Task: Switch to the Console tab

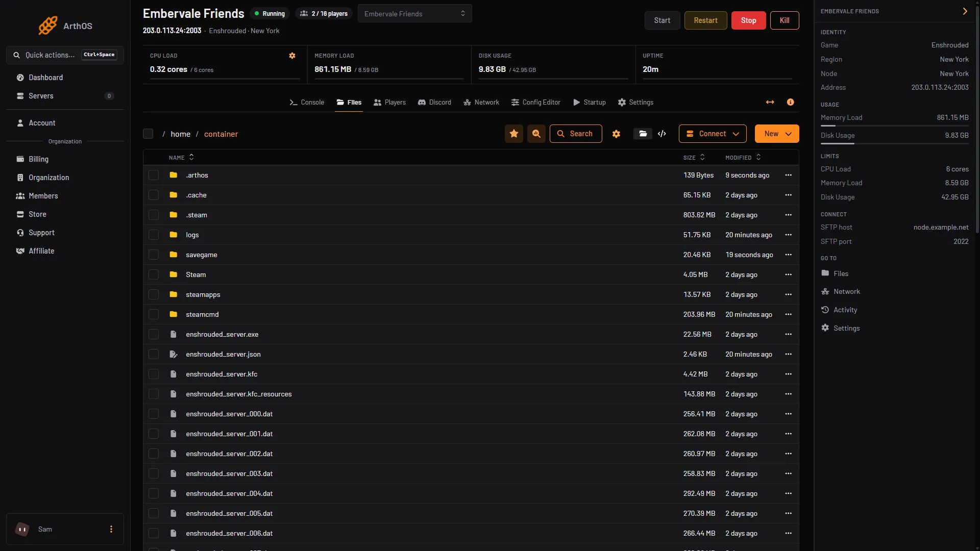Action: pyautogui.click(x=307, y=103)
